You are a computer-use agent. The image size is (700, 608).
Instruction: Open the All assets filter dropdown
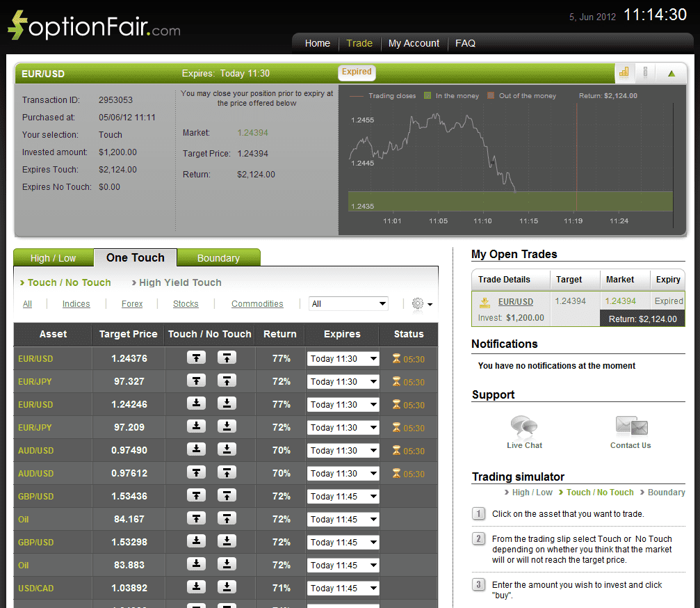348,303
